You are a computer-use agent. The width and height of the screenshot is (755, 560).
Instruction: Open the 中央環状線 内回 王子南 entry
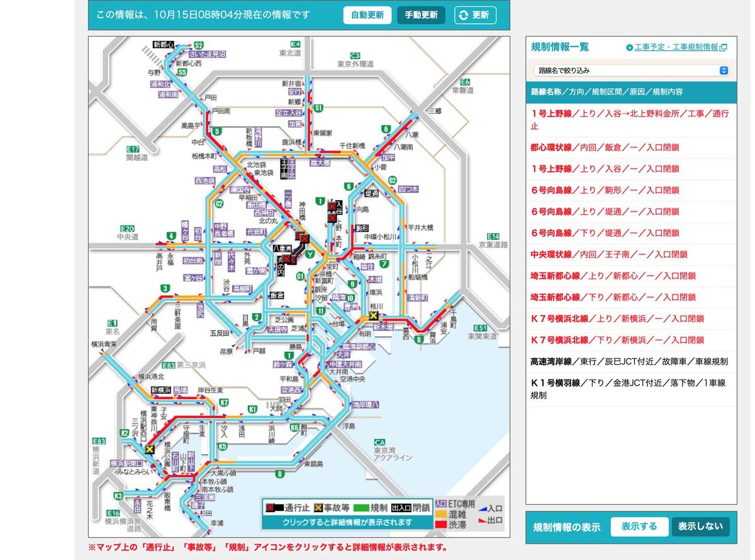[631, 254]
